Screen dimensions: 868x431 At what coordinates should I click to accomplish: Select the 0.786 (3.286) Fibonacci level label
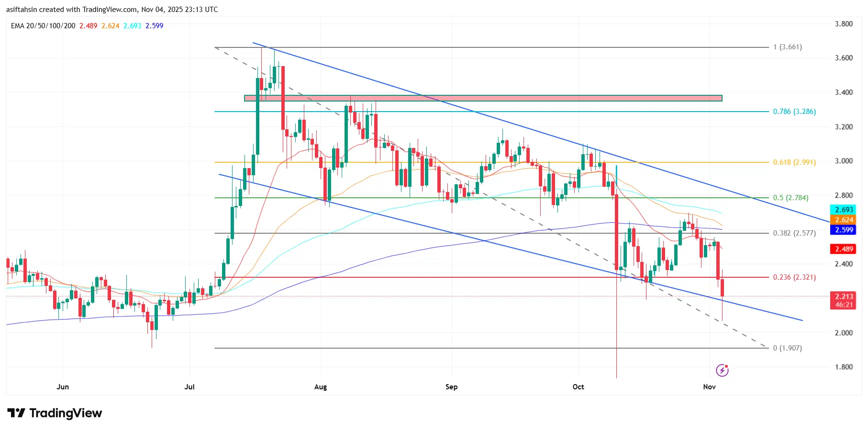tap(794, 112)
